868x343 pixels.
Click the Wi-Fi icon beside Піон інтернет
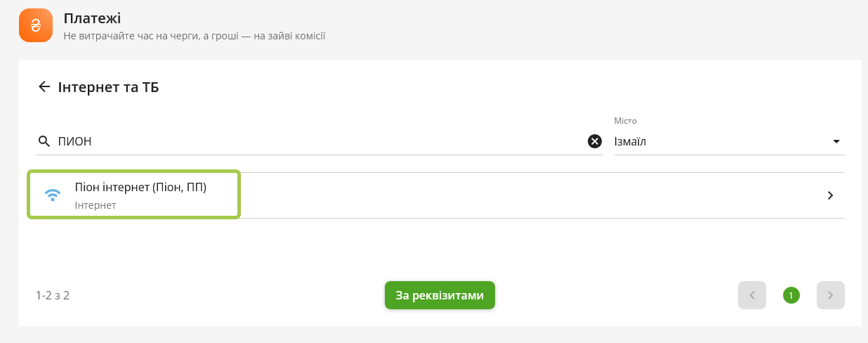click(x=53, y=195)
